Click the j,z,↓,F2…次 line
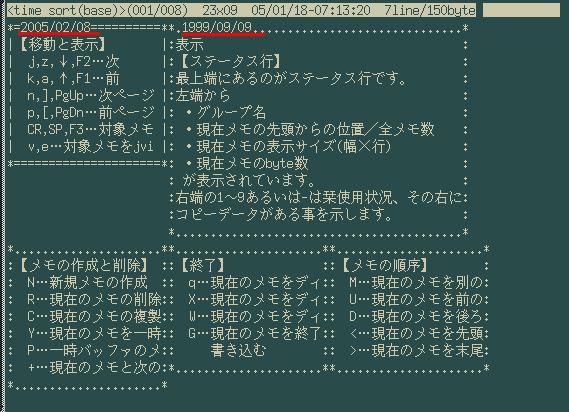Screen dimensions: 569x412 73,62
